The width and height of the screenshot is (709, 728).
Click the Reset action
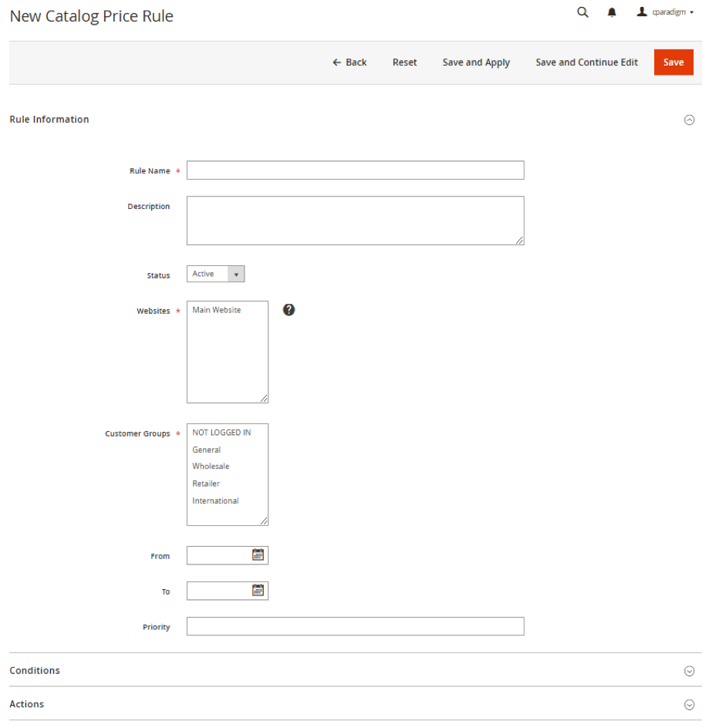404,62
